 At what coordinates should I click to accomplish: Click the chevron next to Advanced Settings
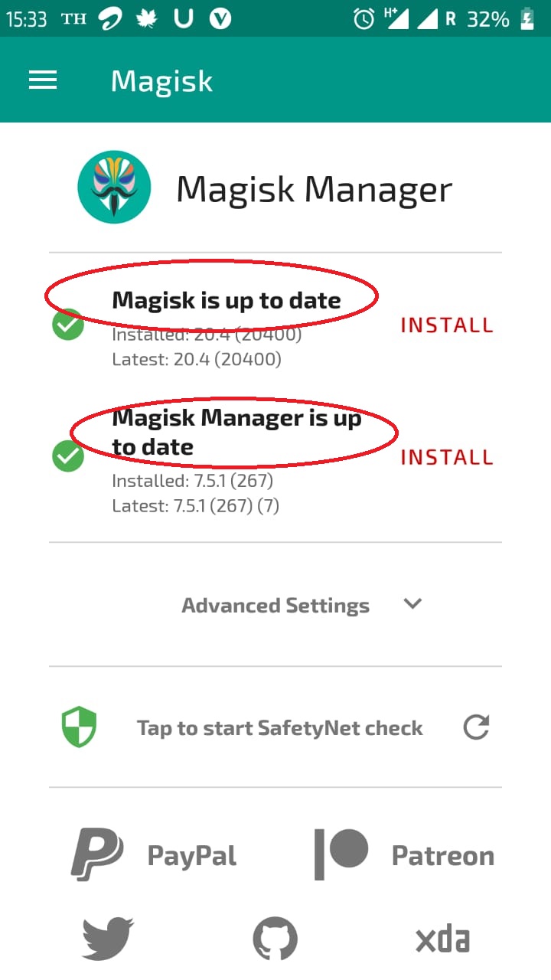(x=412, y=605)
